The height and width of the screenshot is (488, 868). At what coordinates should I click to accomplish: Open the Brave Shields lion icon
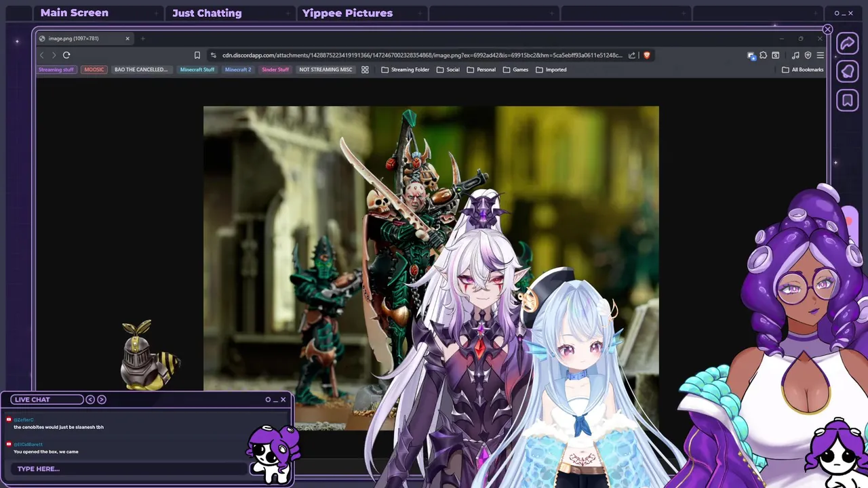(647, 55)
